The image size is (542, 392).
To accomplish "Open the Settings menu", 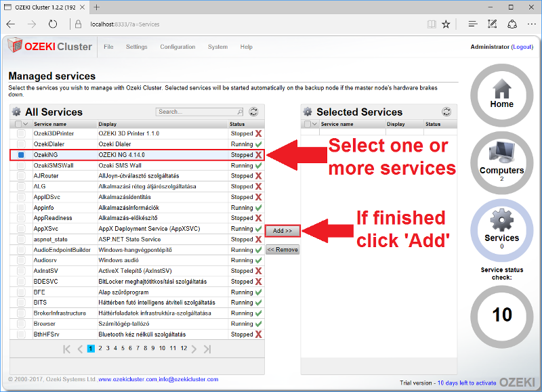I will (137, 47).
